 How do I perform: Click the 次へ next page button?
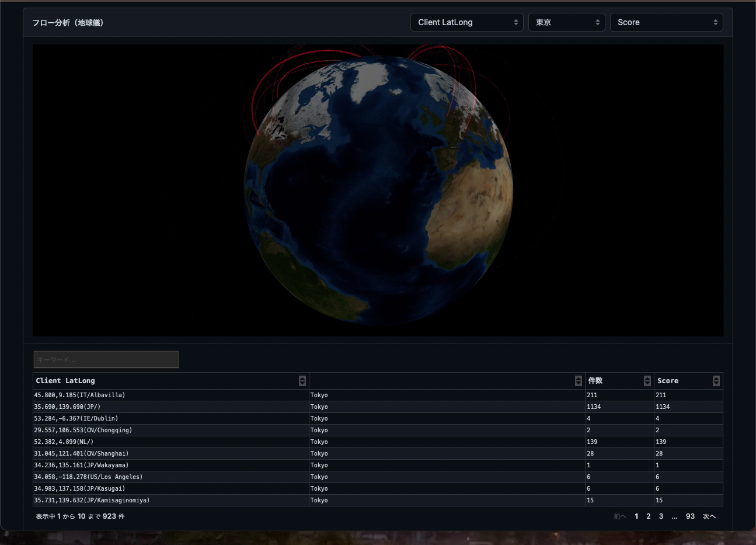click(x=709, y=516)
